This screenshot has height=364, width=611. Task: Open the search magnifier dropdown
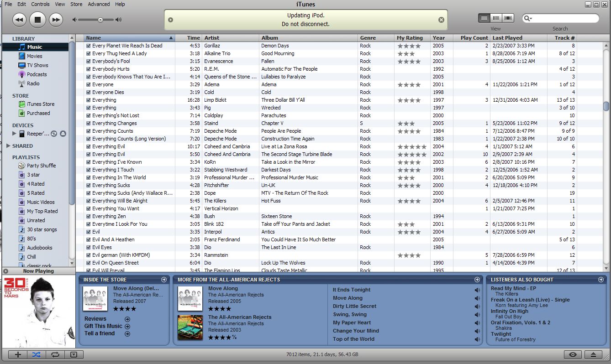click(528, 18)
